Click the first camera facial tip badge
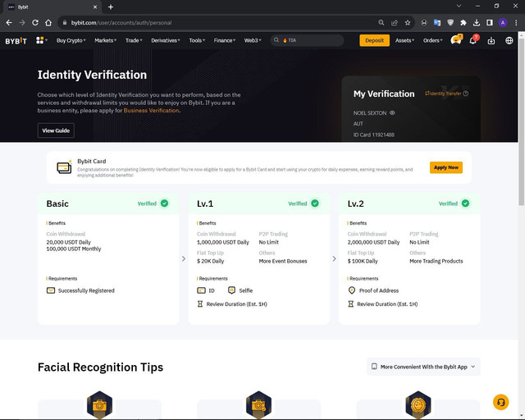The image size is (525, 420). click(100, 404)
